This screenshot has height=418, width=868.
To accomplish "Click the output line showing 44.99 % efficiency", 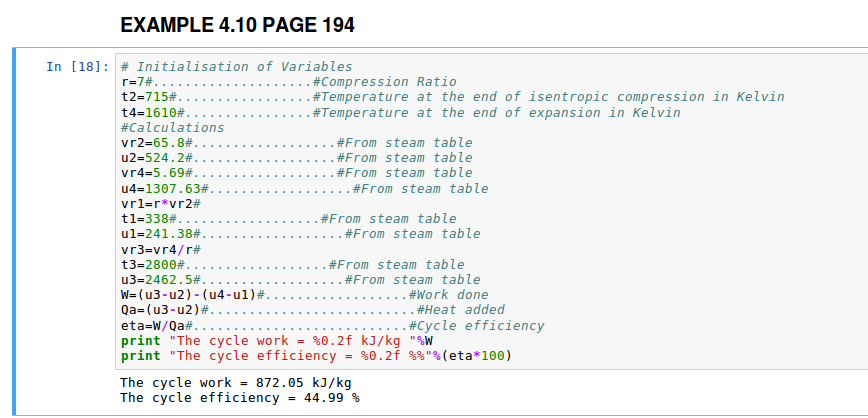I will pos(239,398).
